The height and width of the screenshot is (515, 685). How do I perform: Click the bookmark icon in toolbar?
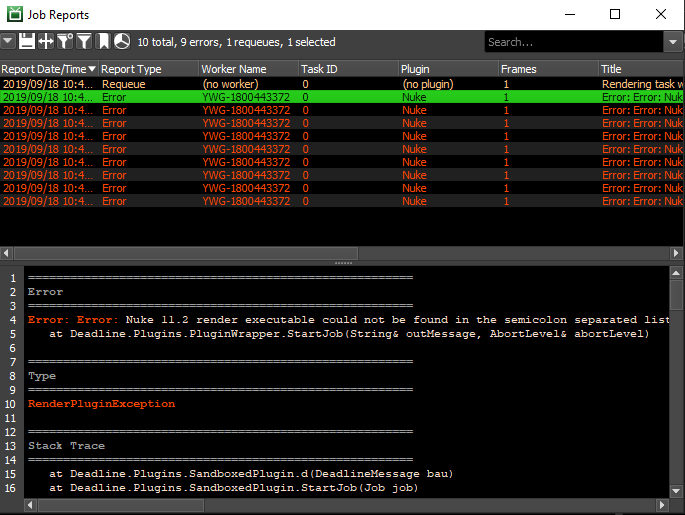tap(103, 42)
